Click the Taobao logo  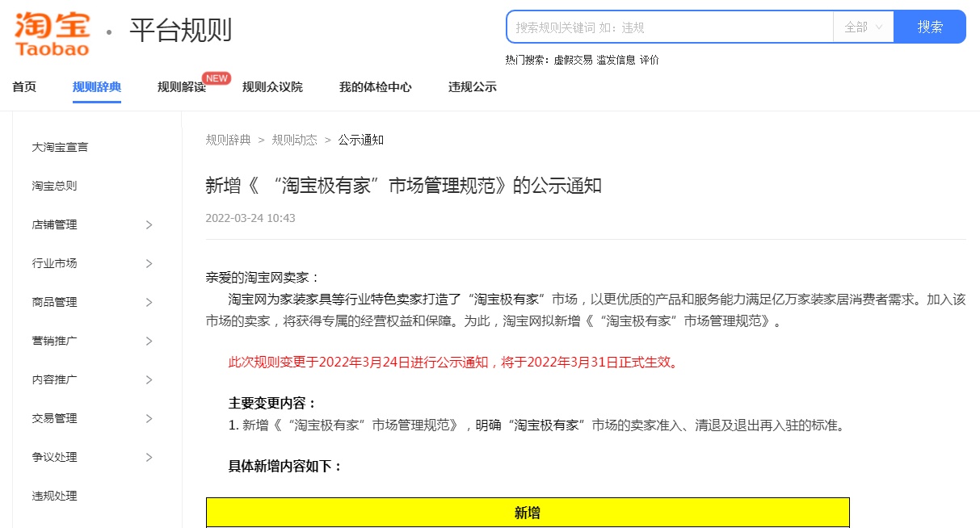(52, 32)
